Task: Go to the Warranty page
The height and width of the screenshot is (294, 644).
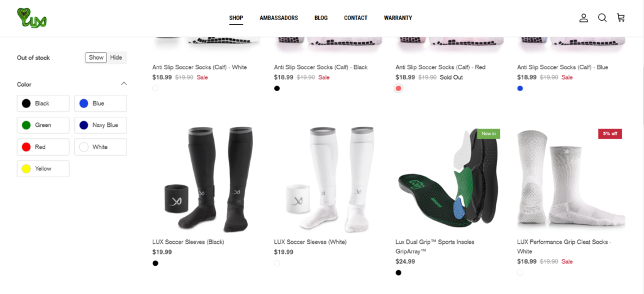Action: coord(398,18)
